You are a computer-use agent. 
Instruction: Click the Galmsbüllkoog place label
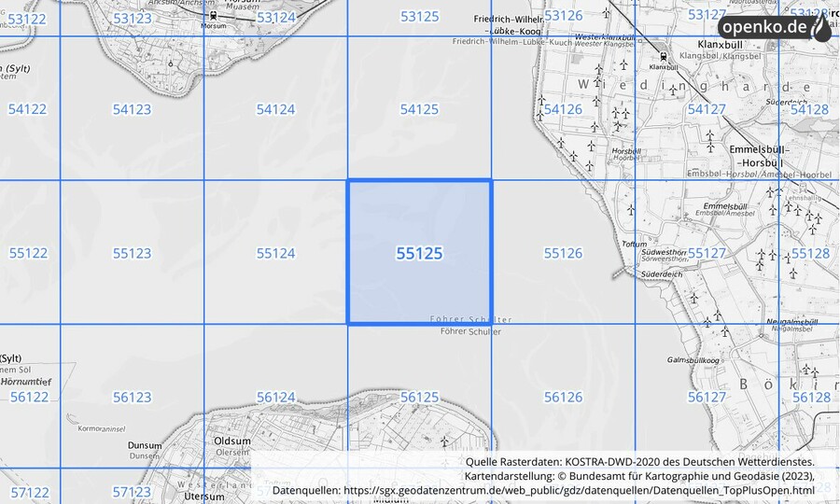(x=693, y=360)
